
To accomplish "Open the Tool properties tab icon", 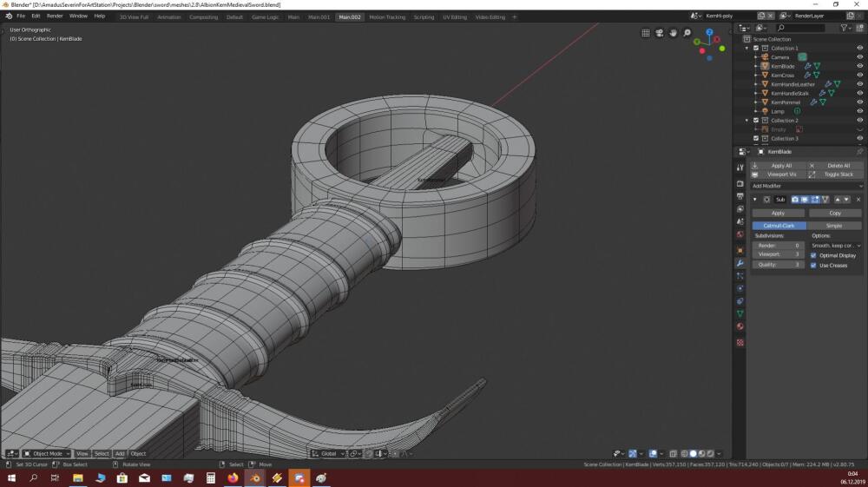I will pos(740,168).
